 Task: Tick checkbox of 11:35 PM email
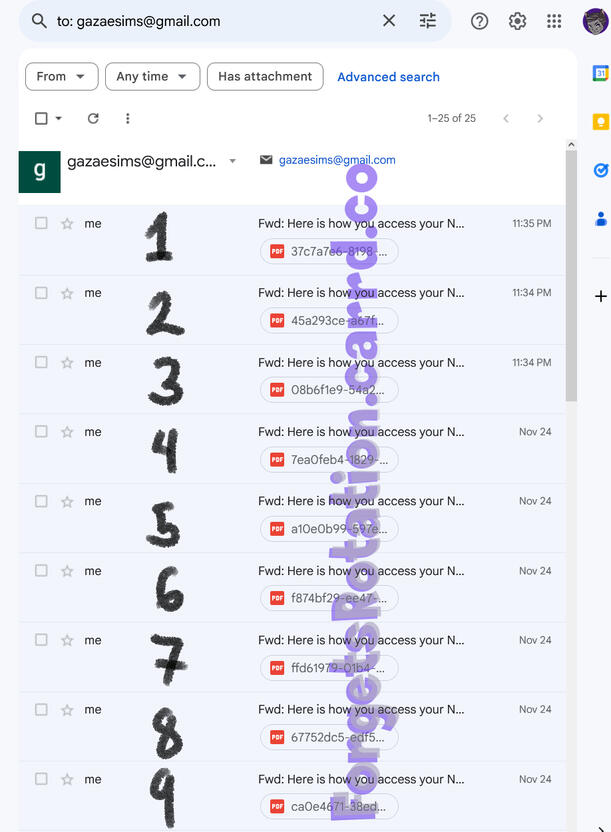coord(41,223)
